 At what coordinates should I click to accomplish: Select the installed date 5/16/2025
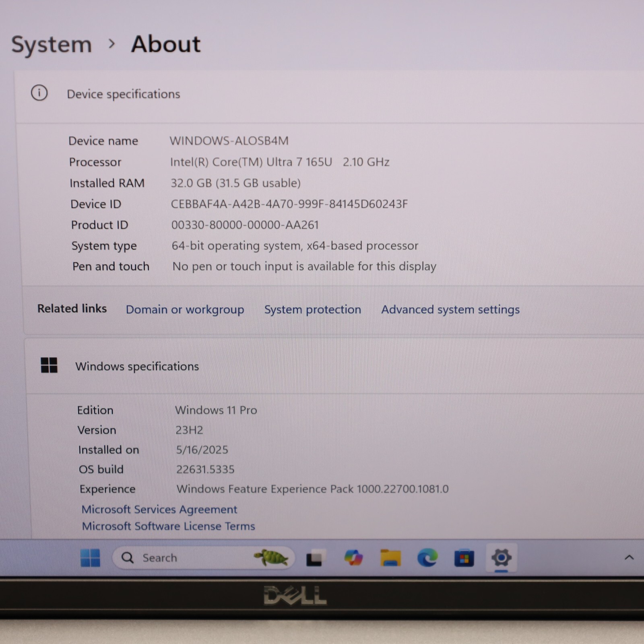pyautogui.click(x=202, y=450)
